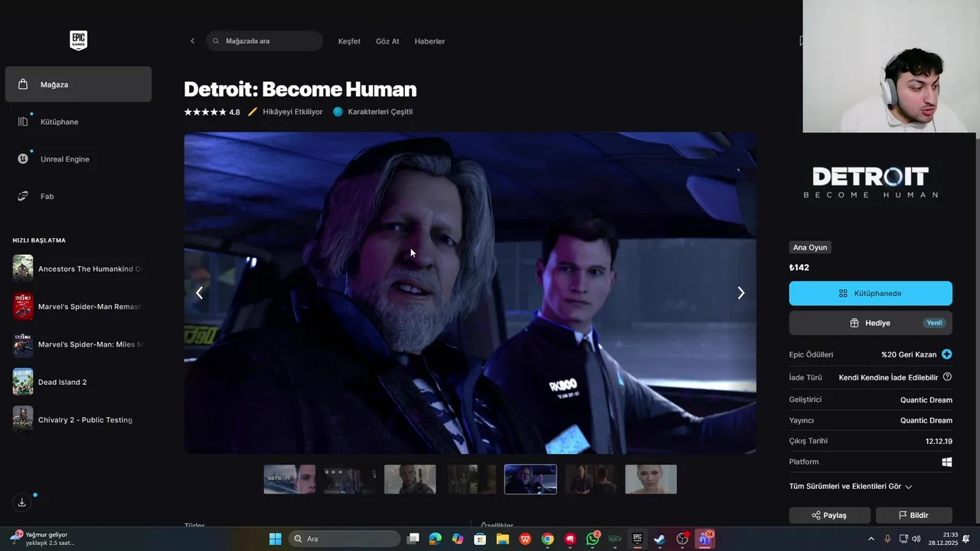Click the %20 Geri Kazan text

point(909,354)
